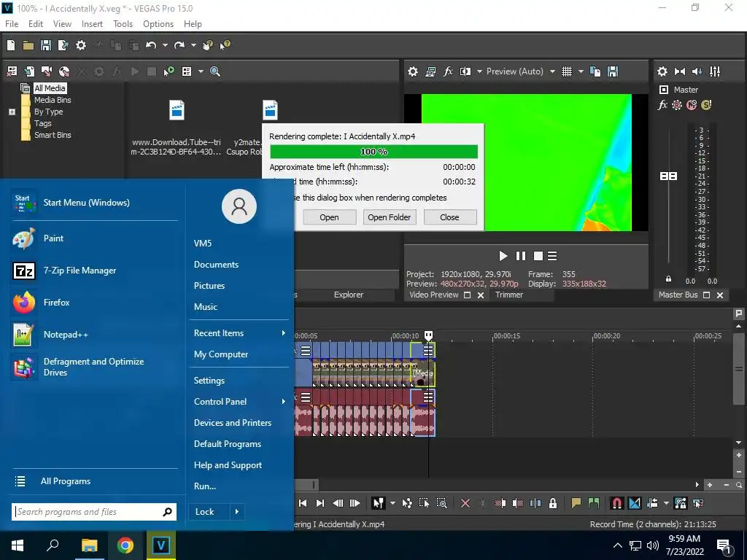Open Redo history dropdown arrow
747x560 pixels.
click(x=193, y=45)
